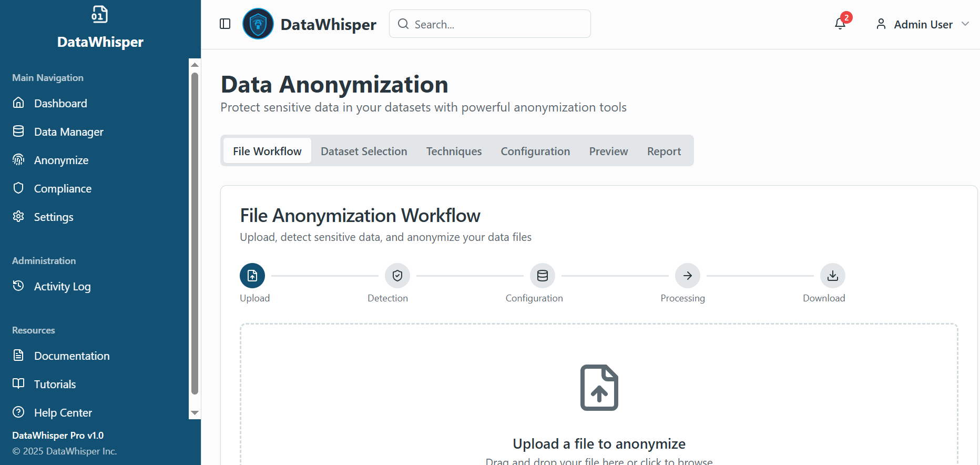
Task: Click the DataWhisper shield logo
Action: click(258, 24)
